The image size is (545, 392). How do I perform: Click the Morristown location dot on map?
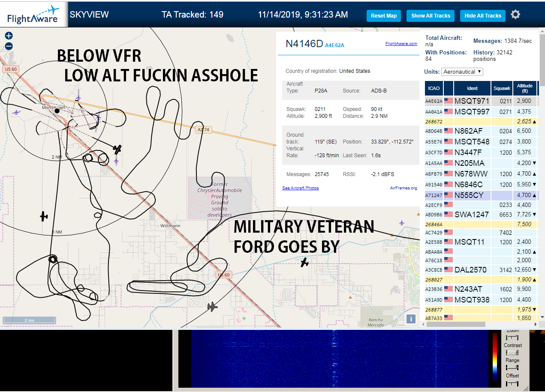coord(57,111)
